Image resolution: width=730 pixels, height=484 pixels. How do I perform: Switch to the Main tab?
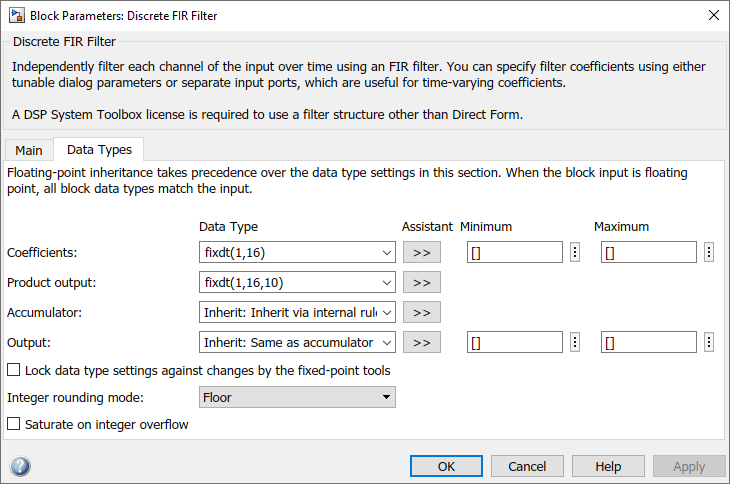(x=29, y=150)
